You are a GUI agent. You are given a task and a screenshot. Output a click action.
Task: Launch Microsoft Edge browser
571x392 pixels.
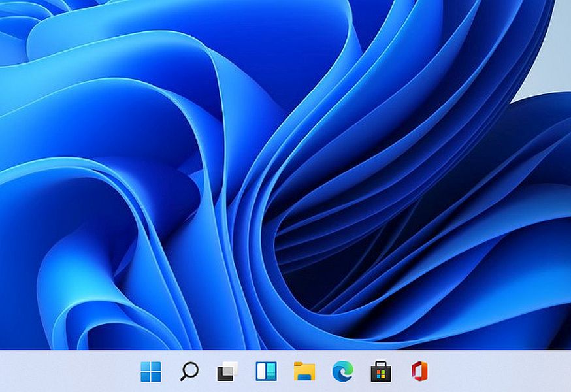[x=343, y=371]
